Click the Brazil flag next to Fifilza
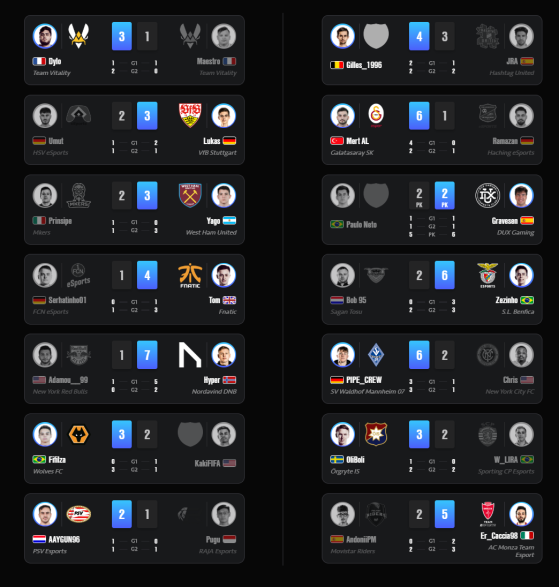 click(x=39, y=459)
